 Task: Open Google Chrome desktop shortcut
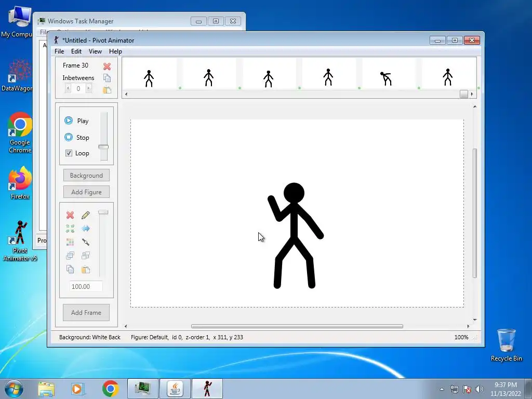[20, 132]
